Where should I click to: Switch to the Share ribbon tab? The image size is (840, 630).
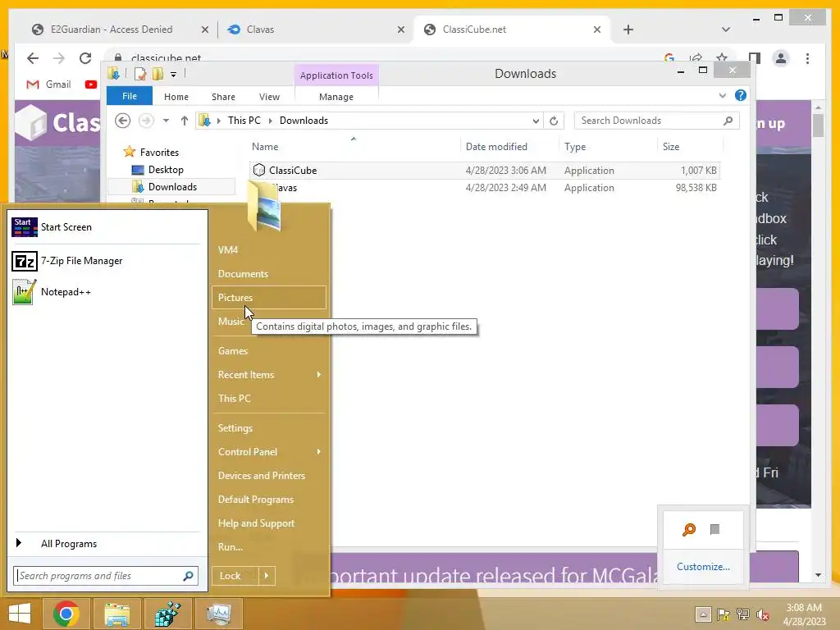(x=223, y=97)
